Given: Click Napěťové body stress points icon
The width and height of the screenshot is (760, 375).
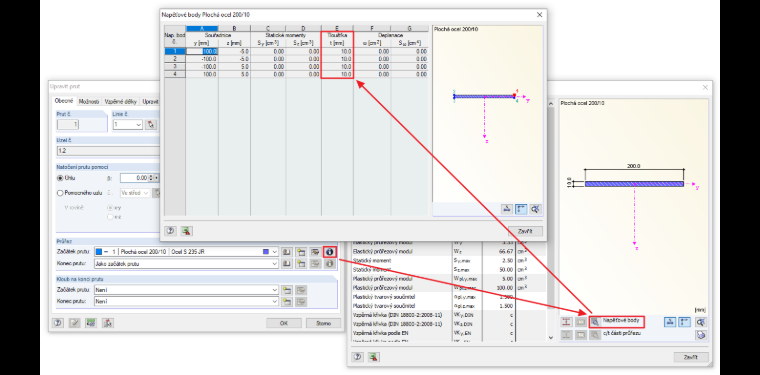Looking at the screenshot, I should point(595,322).
